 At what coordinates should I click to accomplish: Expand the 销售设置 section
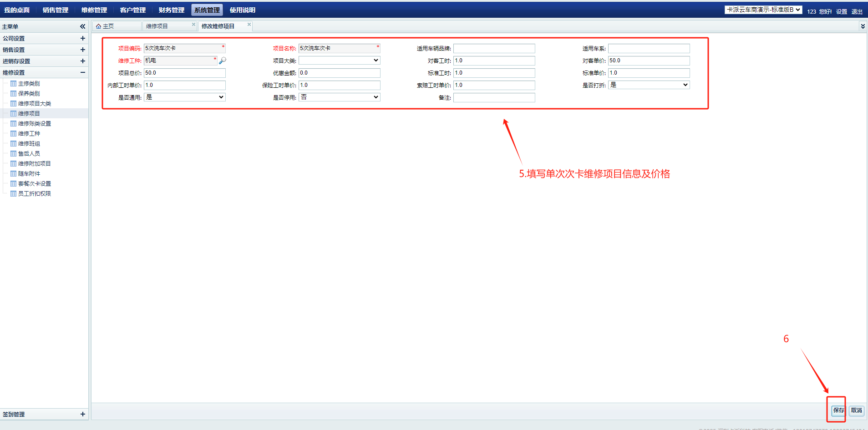[82, 50]
